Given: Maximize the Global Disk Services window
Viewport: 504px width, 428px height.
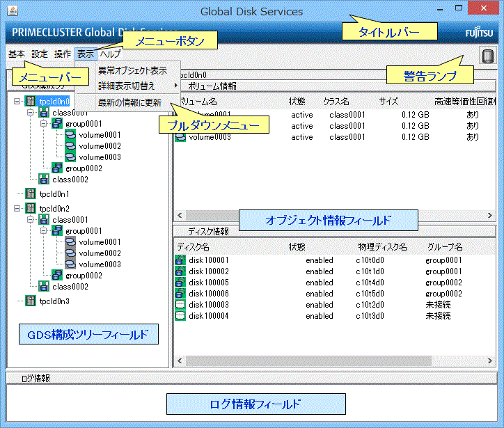Looking at the screenshot, I should click(x=459, y=8).
